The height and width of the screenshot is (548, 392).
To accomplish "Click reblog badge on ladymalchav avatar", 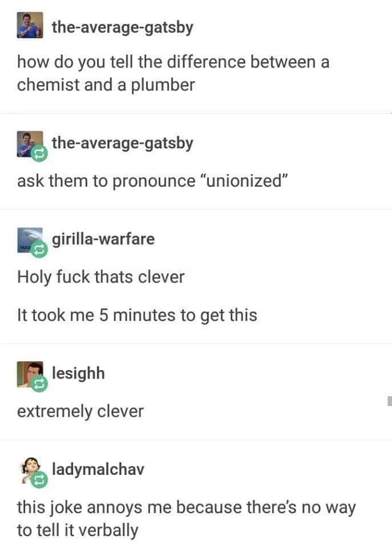I will [39, 479].
